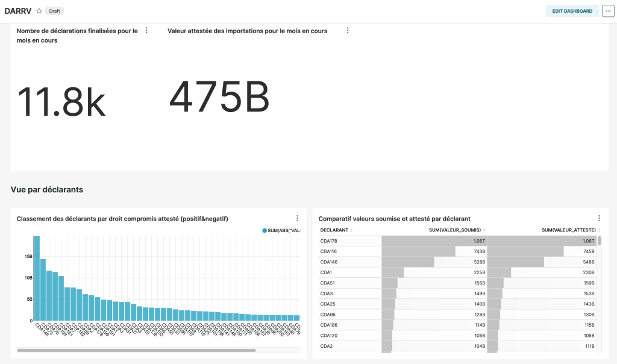Open options menu for Classement des déclarants chart
Screen dimensions: 617x364
tap(297, 218)
